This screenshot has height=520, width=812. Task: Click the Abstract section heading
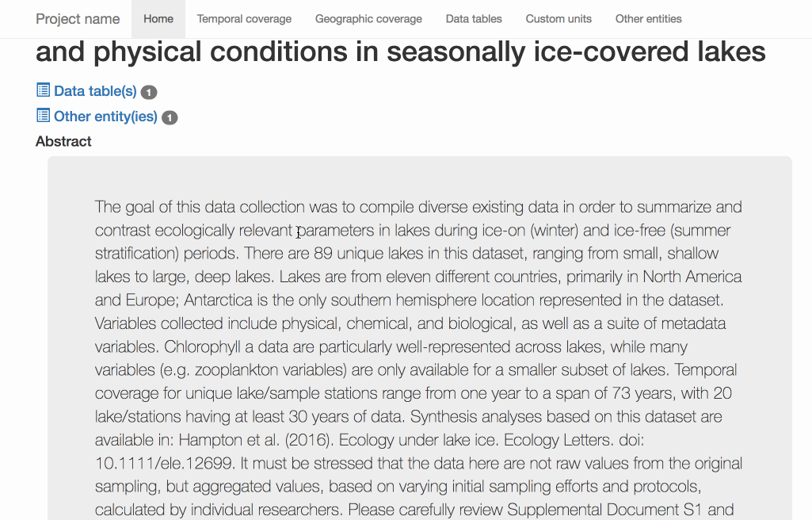[x=63, y=141]
